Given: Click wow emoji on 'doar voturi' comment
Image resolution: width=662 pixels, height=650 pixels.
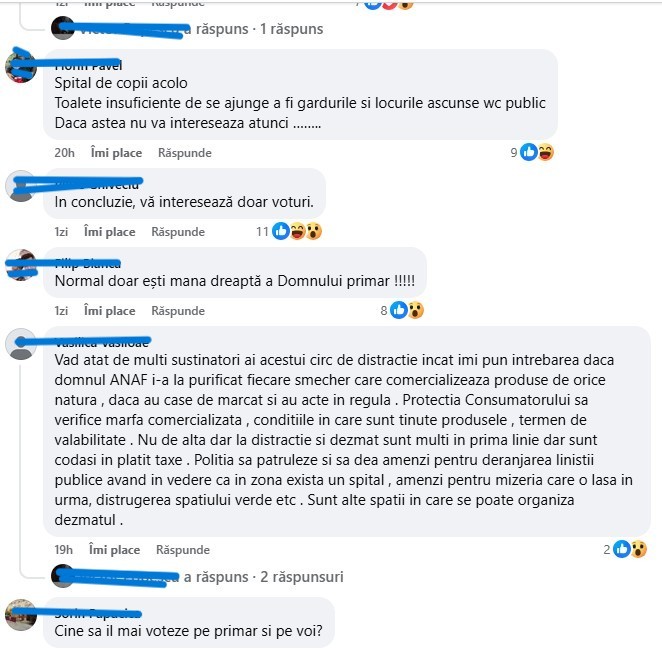Looking at the screenshot, I should (314, 231).
